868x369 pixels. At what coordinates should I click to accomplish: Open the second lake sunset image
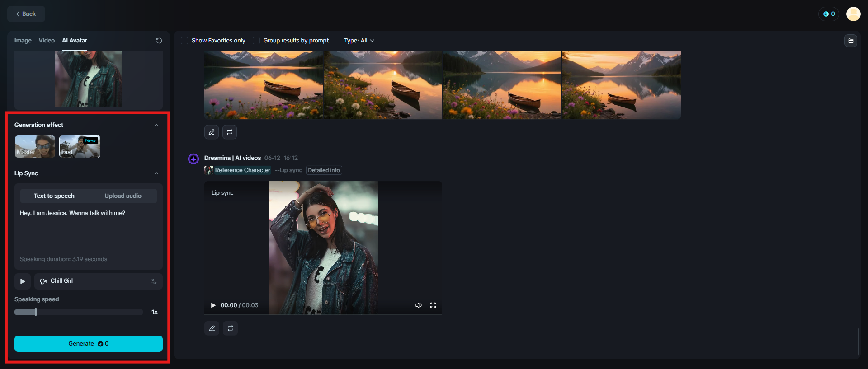point(383,85)
